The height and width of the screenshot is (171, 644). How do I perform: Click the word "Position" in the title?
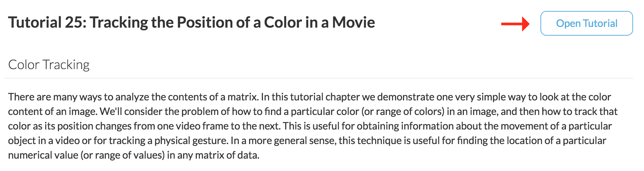pos(205,22)
